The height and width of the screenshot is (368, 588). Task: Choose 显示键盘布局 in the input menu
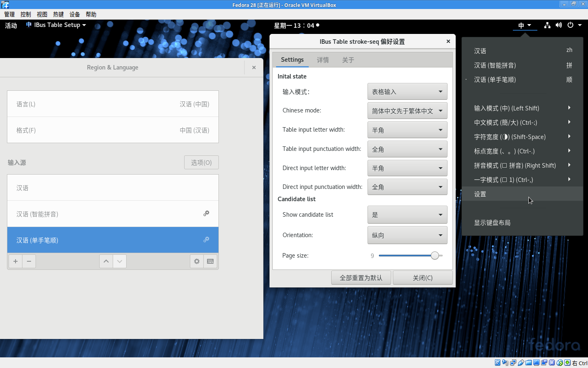(523, 222)
